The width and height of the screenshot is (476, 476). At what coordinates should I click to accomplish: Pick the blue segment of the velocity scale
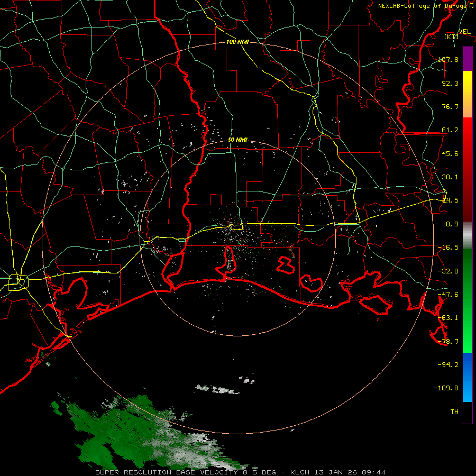467,377
